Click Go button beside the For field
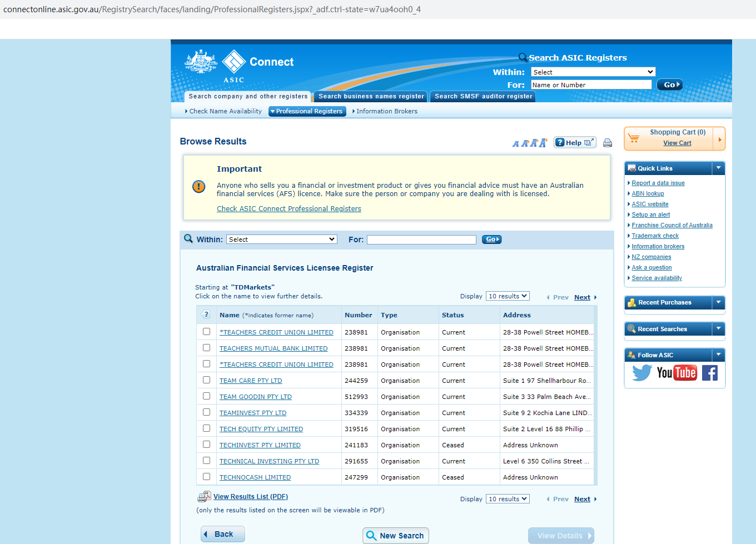Screen dimensions: 756x544 (x=491, y=239)
